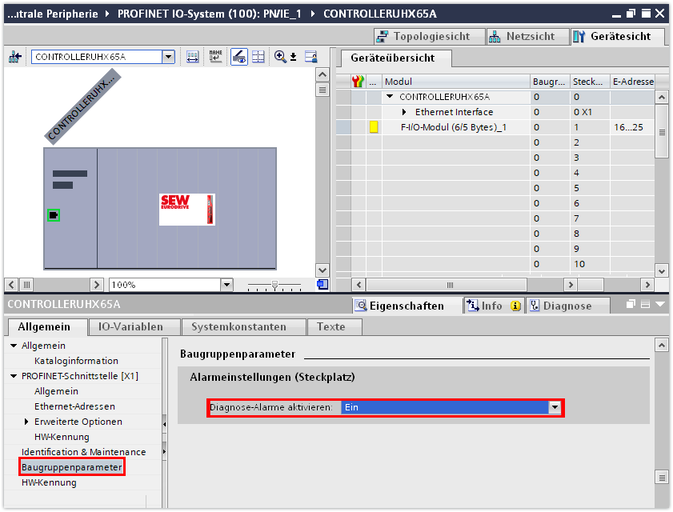
Task: Click the show module names toolbar icon
Action: pyautogui.click(x=216, y=57)
